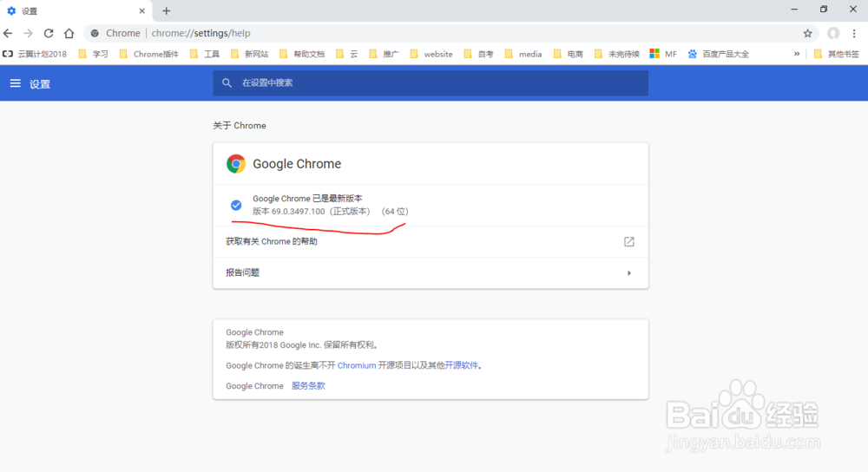Click the 关于 Chrome heading
Viewport: 868px width, 472px height.
[240, 126]
